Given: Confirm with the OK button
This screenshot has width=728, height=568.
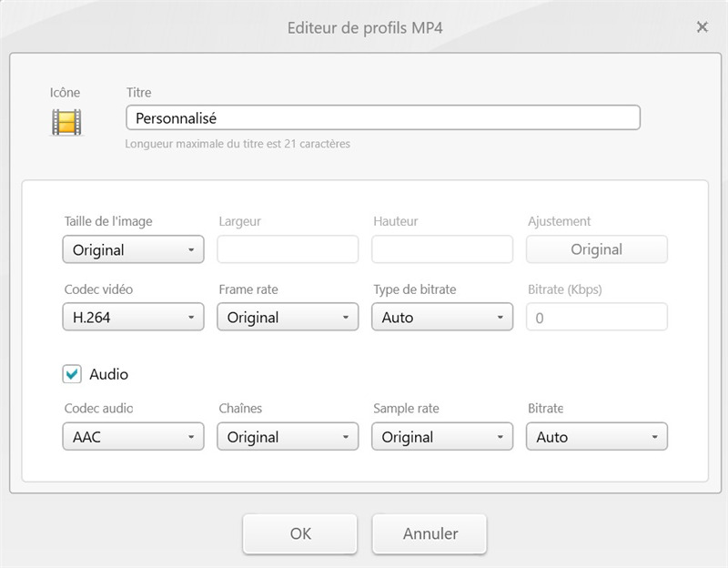Looking at the screenshot, I should click(300, 533).
